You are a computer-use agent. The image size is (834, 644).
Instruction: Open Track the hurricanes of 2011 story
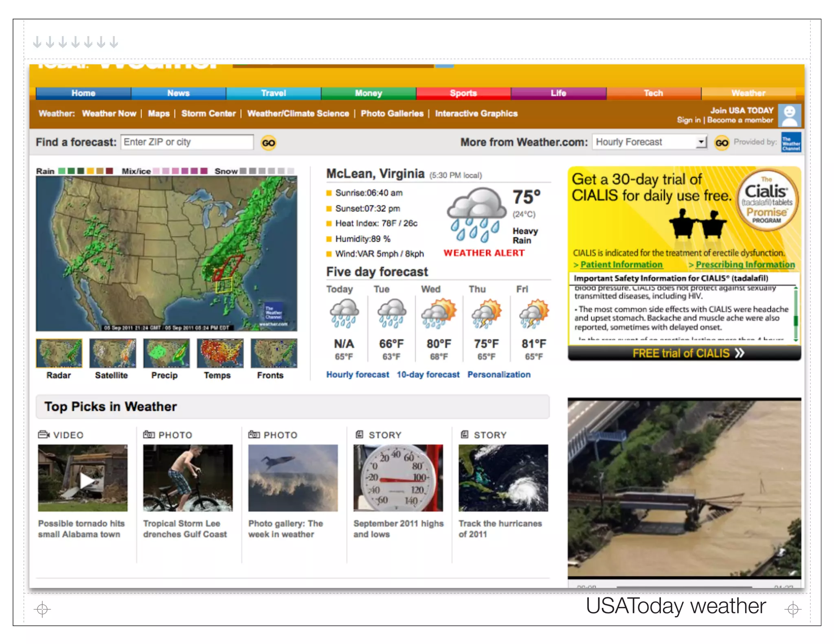(x=500, y=529)
